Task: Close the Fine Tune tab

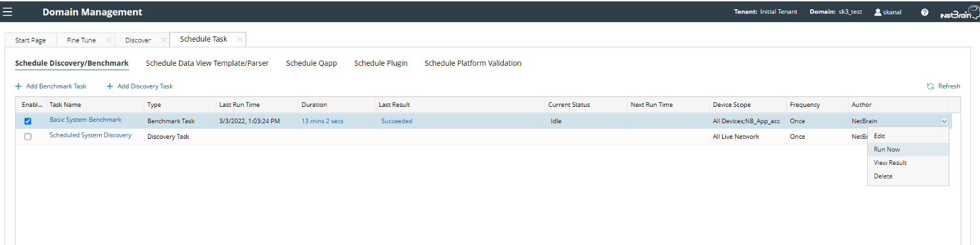Action: [x=108, y=40]
